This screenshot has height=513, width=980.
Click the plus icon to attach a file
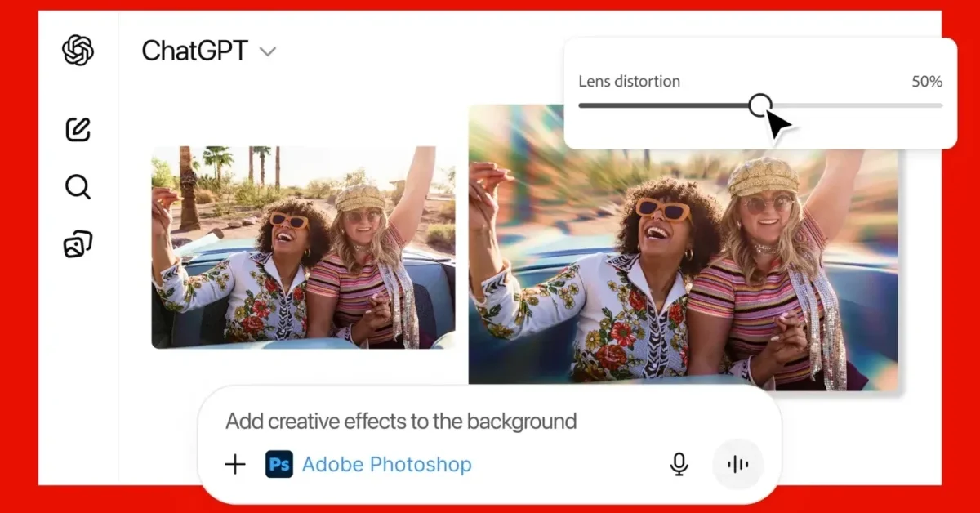(234, 464)
